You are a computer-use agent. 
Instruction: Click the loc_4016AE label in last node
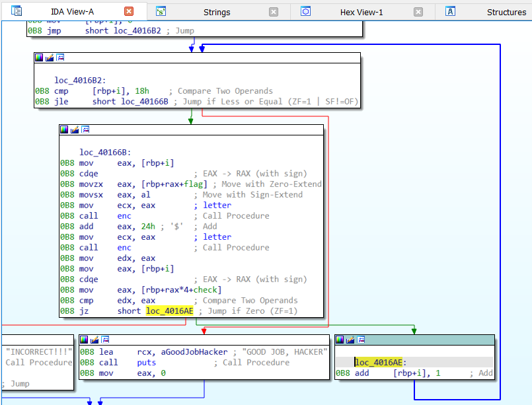point(377,362)
